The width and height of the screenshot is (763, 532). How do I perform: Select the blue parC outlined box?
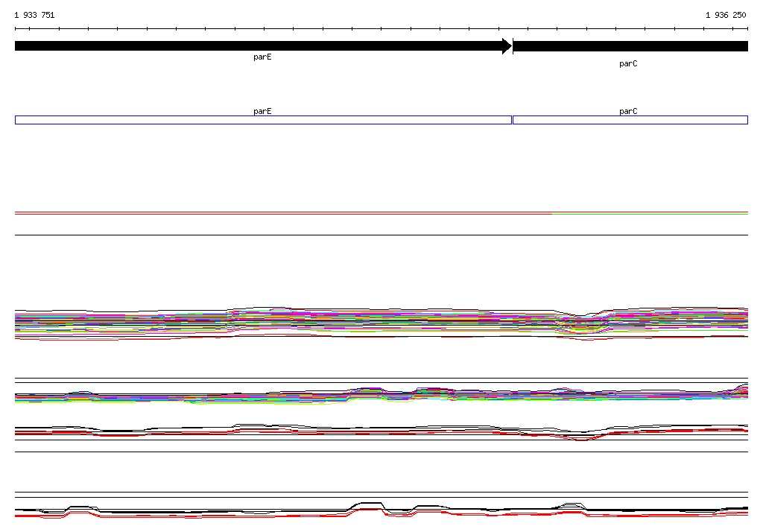(630, 120)
